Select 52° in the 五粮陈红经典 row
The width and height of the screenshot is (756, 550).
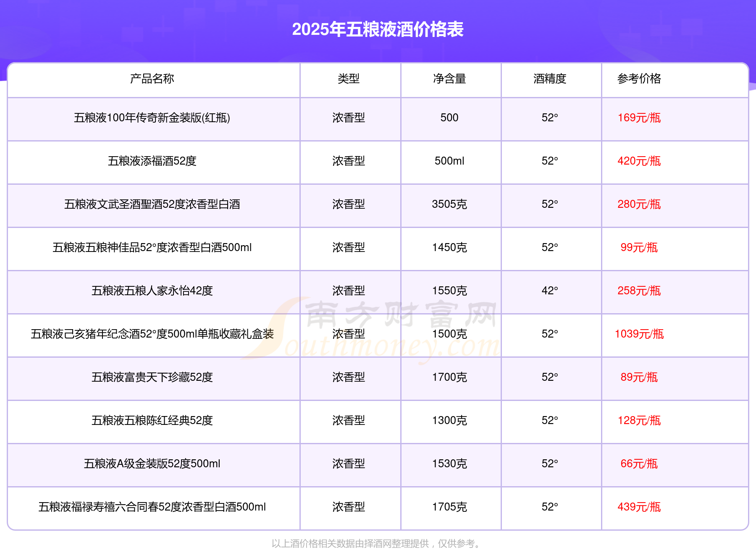[x=550, y=420]
